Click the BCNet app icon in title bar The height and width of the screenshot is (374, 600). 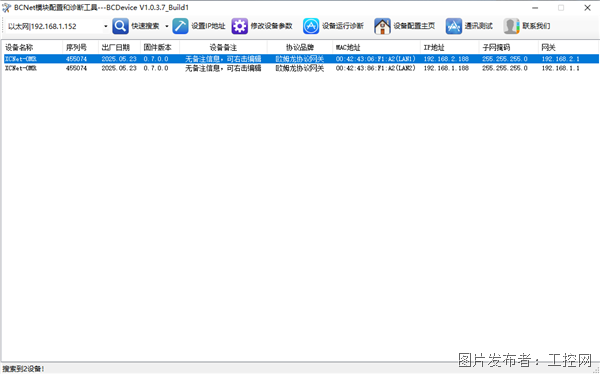click(x=7, y=8)
